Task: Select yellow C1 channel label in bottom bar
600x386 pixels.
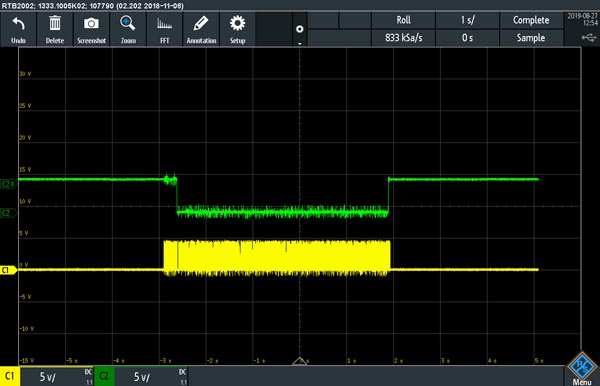Action: click(x=10, y=376)
